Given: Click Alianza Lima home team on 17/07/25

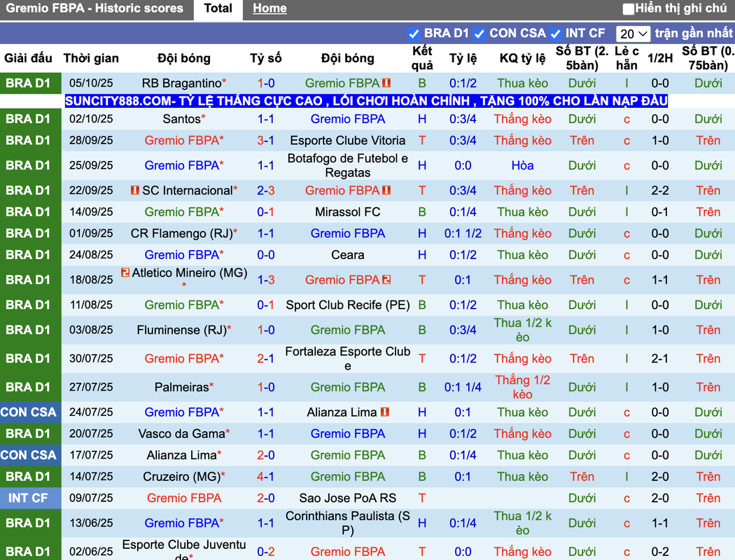Looking at the screenshot, I should tap(182, 455).
